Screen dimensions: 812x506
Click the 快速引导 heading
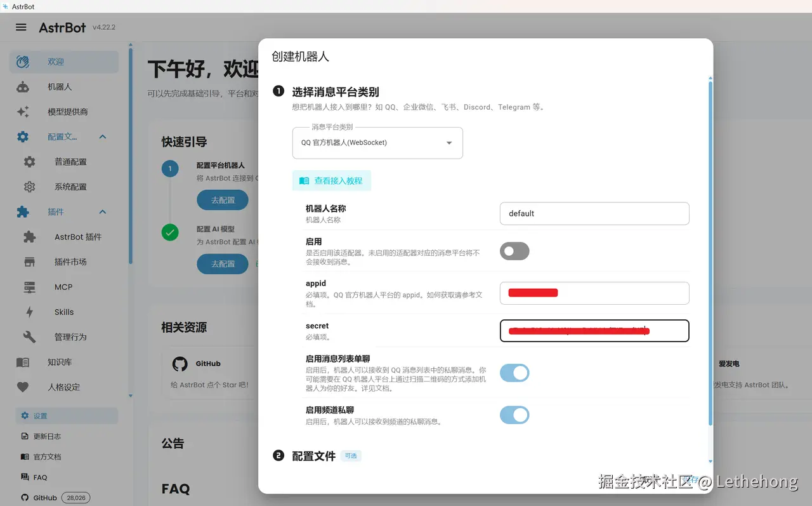pyautogui.click(x=184, y=142)
